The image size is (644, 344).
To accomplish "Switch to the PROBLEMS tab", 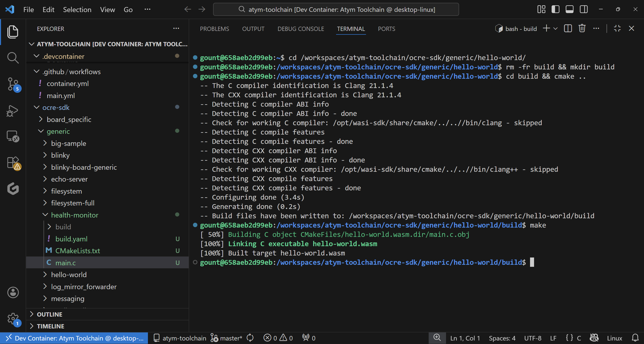I will 214,29.
